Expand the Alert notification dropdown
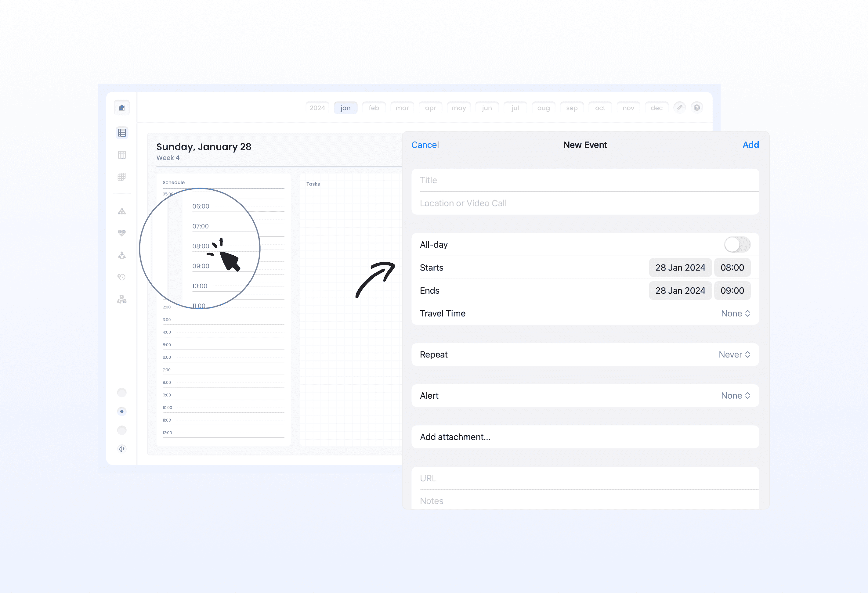Viewport: 868px width, 593px height. click(x=735, y=395)
